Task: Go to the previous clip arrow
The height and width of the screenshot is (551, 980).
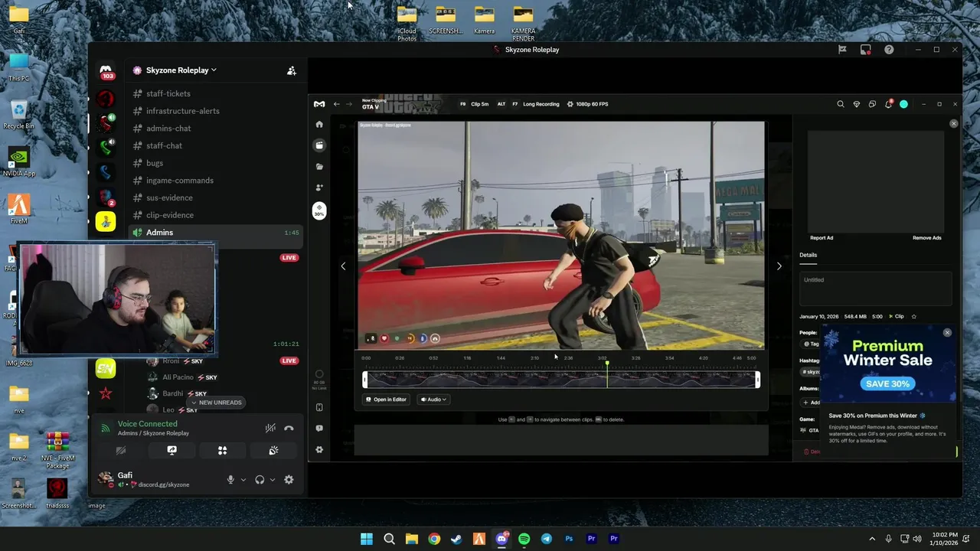Action: click(343, 266)
